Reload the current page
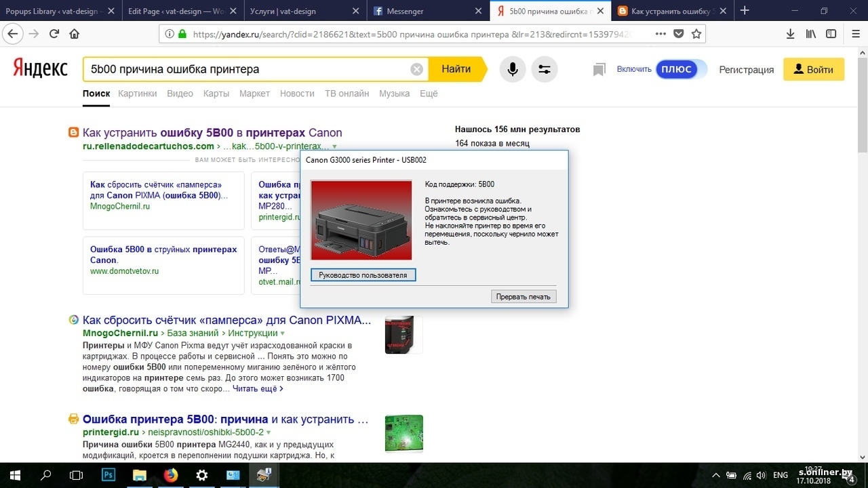 click(54, 34)
